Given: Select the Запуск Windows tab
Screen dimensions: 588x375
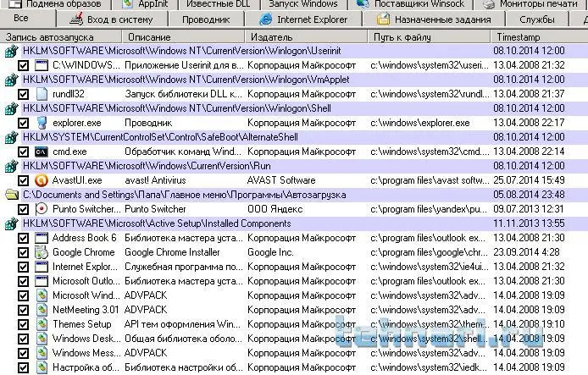Looking at the screenshot, I should 303,4.
